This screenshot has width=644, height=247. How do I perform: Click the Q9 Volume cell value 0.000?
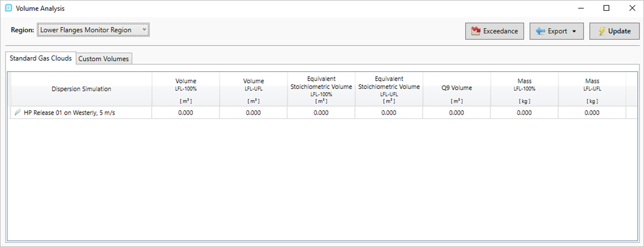tap(456, 112)
